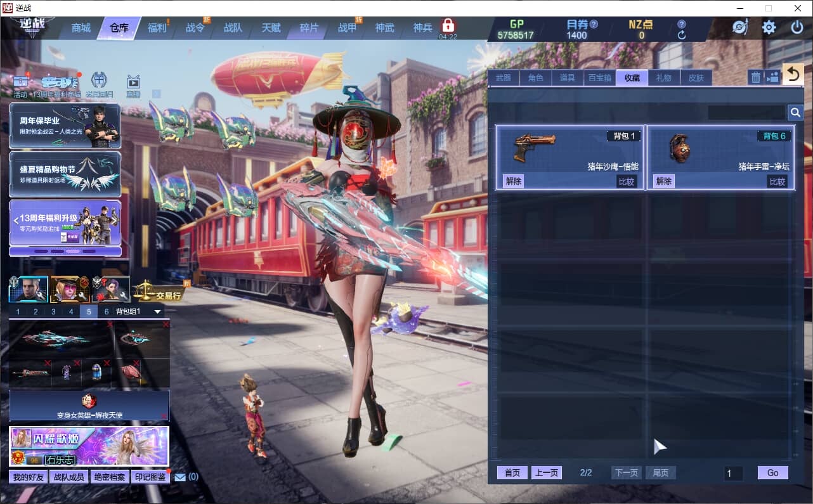The height and width of the screenshot is (504, 813).
Task: Go to 首页 first page
Action: tap(512, 473)
